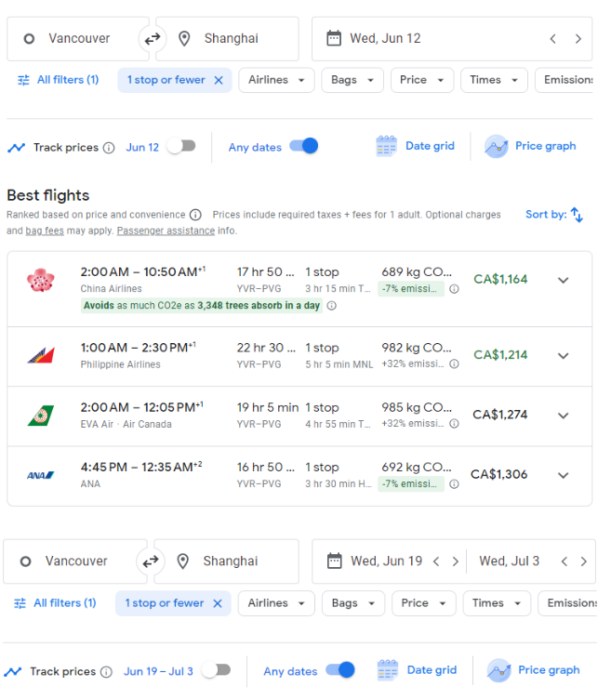
Task: Open the bag fees link
Action: click(45, 231)
